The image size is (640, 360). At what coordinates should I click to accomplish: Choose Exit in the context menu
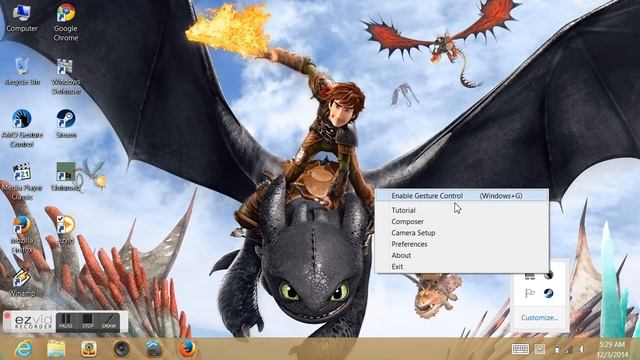click(x=397, y=267)
